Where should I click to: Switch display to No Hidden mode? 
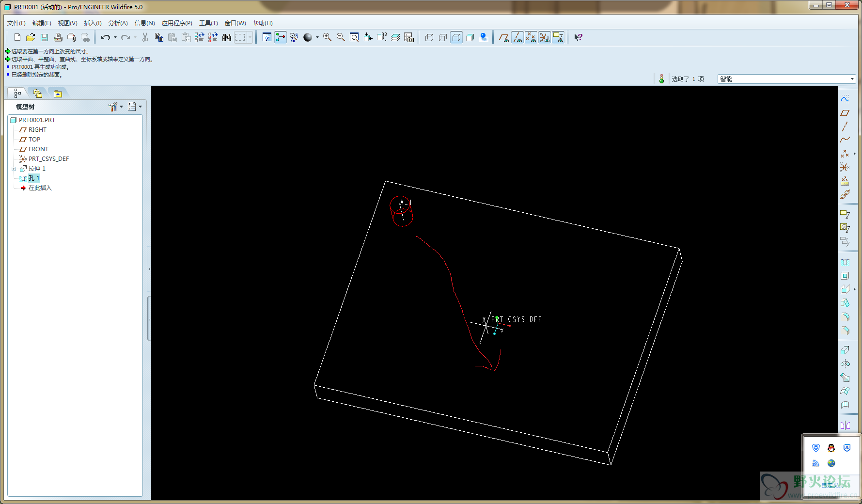pyautogui.click(x=456, y=37)
